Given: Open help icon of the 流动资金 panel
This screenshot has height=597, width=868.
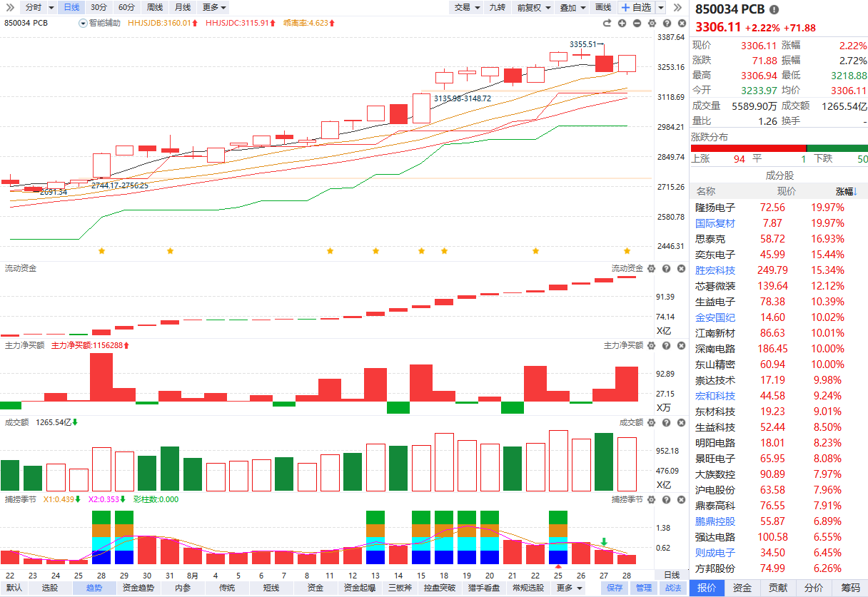Looking at the screenshot, I should tap(665, 268).
